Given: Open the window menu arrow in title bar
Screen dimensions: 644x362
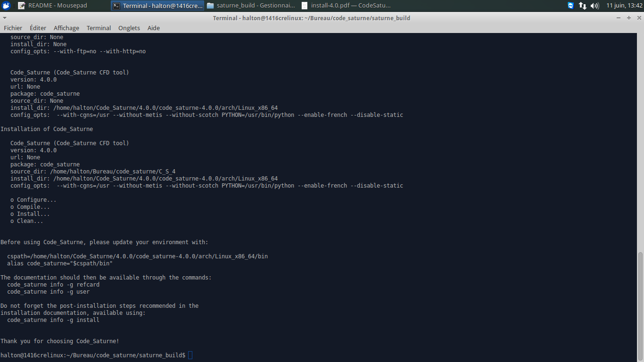Looking at the screenshot, I should 4,18.
